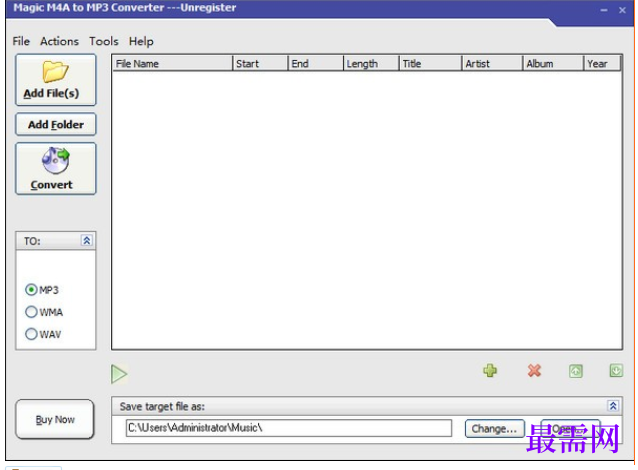The height and width of the screenshot is (470, 638).
Task: Collapse the TO: format panel
Action: [x=87, y=240]
